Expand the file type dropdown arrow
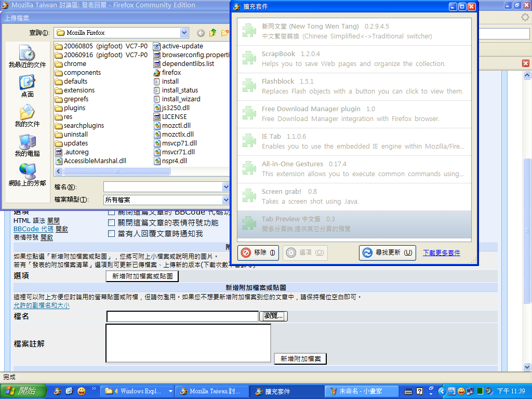The width and height of the screenshot is (532, 399). pyautogui.click(x=226, y=200)
